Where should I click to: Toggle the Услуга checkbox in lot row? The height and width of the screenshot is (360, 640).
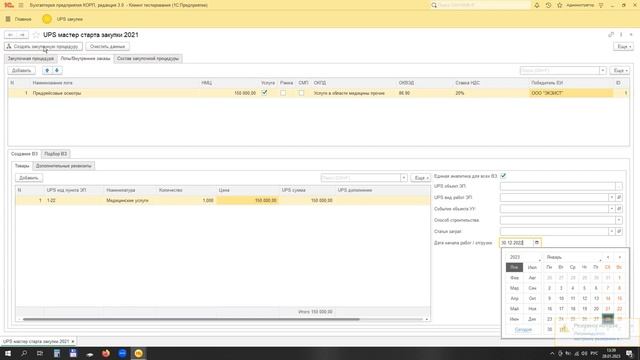click(264, 93)
